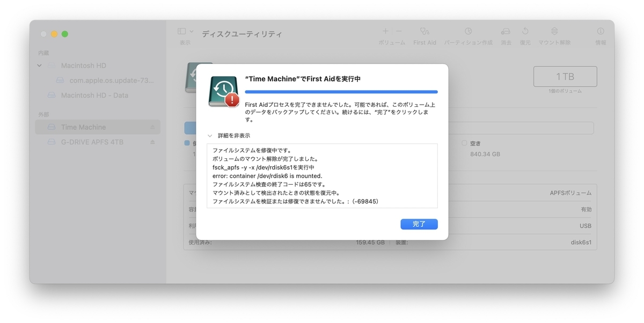Click the 159.45 GB used value
Screen dimensions: 644x323
[x=370, y=243]
